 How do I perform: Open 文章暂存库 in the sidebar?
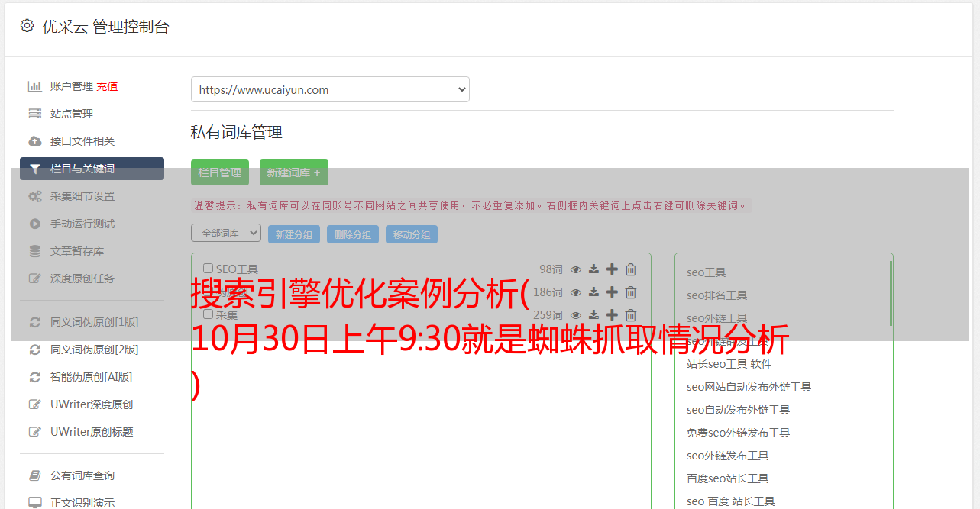click(x=77, y=251)
